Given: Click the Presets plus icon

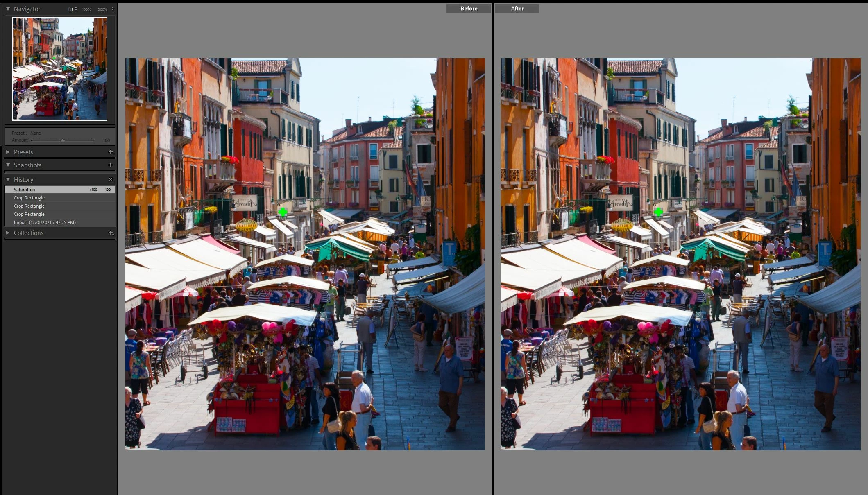Looking at the screenshot, I should (111, 152).
